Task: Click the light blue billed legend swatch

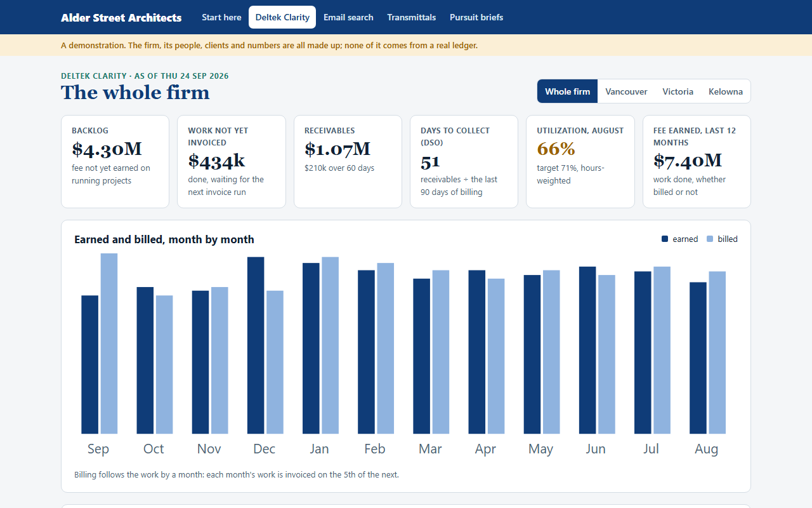Action: click(710, 239)
